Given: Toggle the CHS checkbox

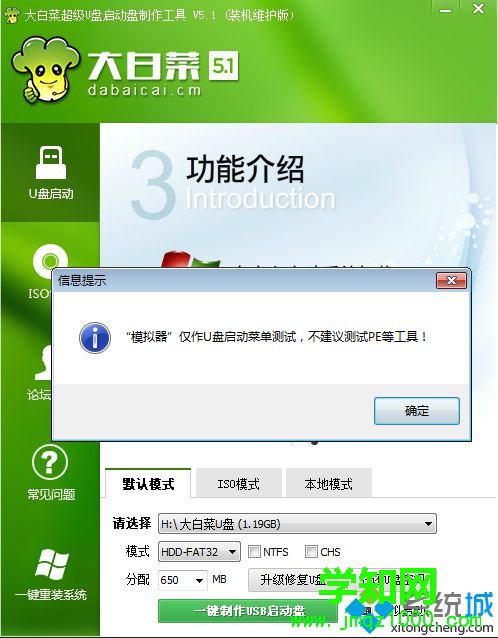Looking at the screenshot, I should (311, 552).
